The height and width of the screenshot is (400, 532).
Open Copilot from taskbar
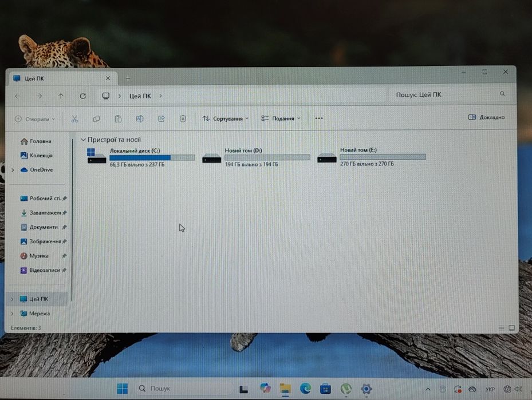(265, 389)
